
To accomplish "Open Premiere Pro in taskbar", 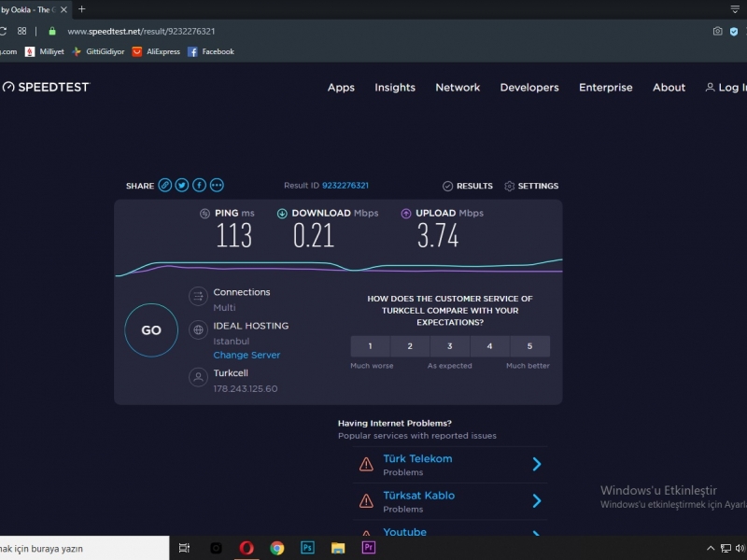I will (x=368, y=548).
